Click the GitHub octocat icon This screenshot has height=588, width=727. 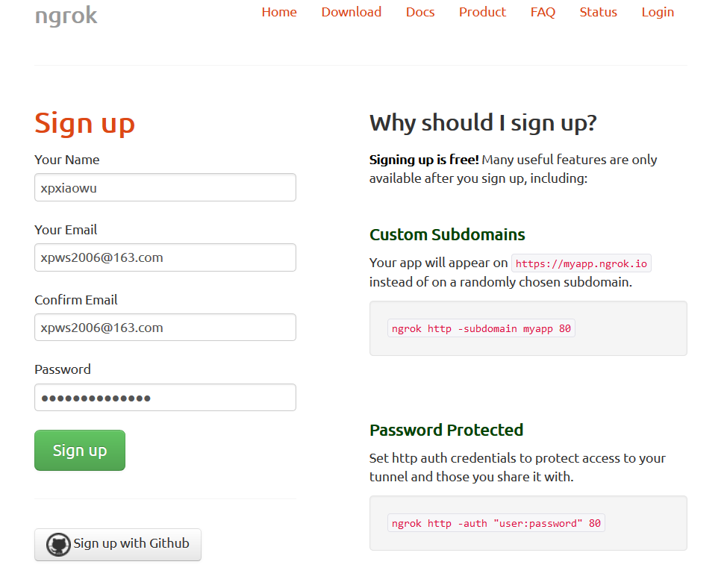coord(58,545)
